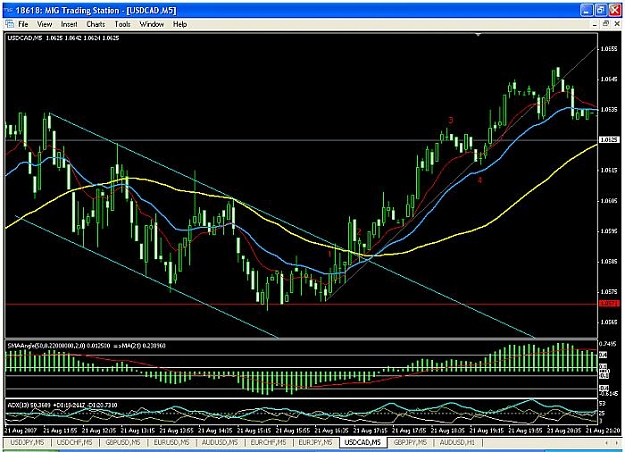The image size is (625, 452).
Task: Switch to the USDJPY,M5 chart tab
Action: click(x=27, y=442)
